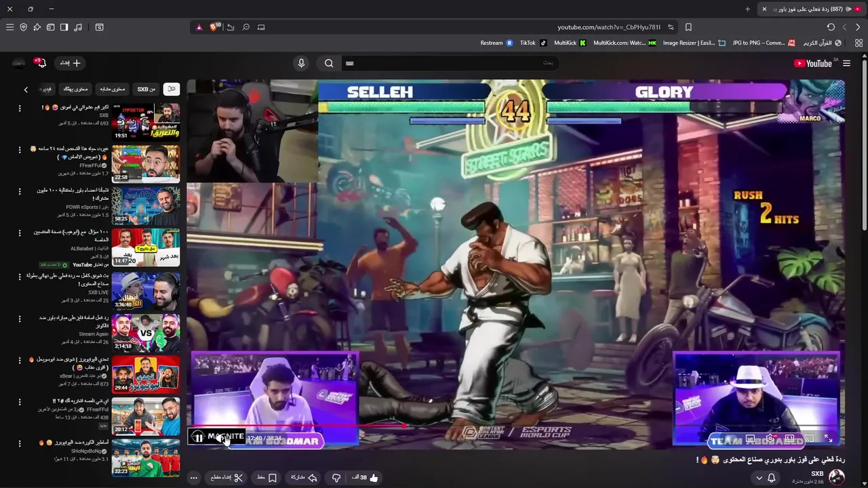Image resolution: width=868 pixels, height=488 pixels.
Task: Open the TikTok bookmark
Action: [x=533, y=43]
